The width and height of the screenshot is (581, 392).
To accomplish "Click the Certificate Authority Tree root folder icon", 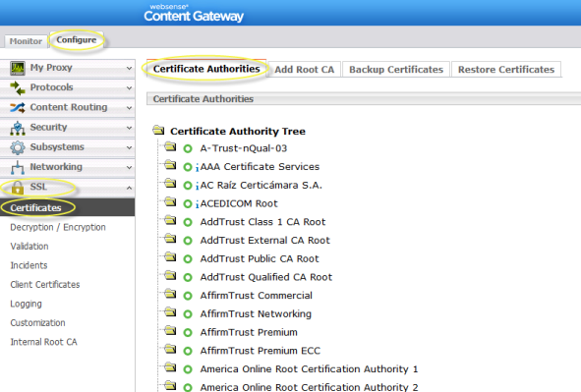I will click(158, 131).
